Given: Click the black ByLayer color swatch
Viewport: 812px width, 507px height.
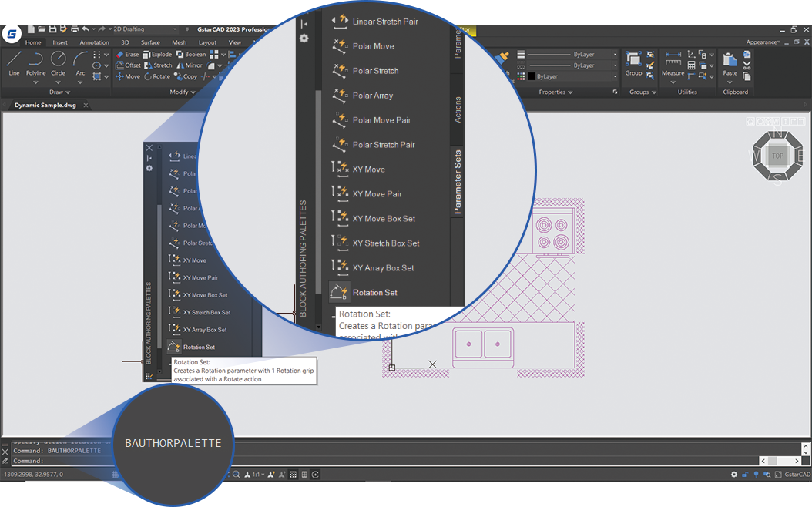Looking at the screenshot, I should pyautogui.click(x=532, y=76).
